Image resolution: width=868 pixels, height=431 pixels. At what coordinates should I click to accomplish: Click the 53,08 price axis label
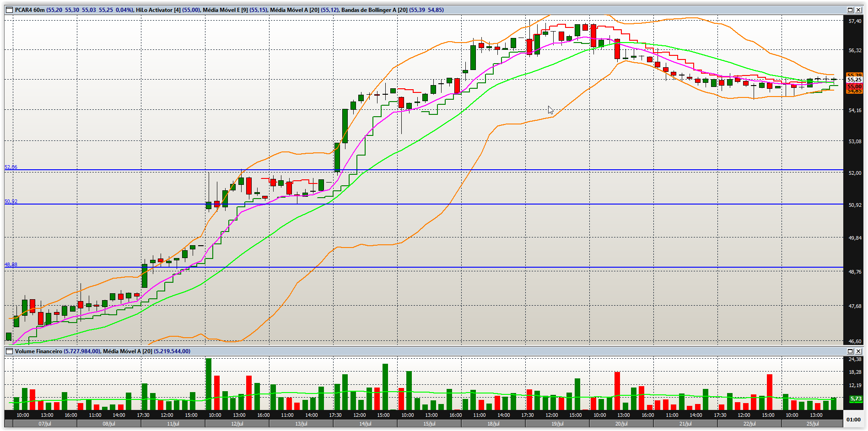[x=855, y=141]
